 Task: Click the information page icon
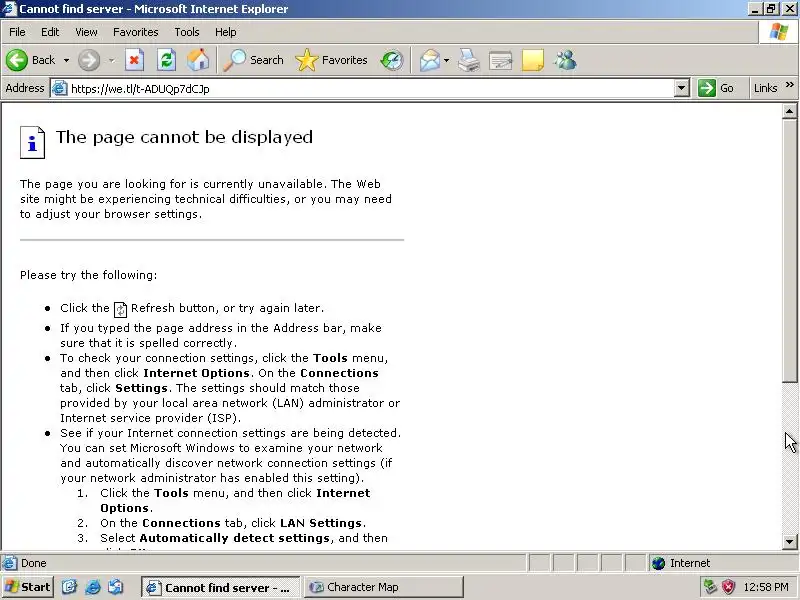click(x=32, y=142)
